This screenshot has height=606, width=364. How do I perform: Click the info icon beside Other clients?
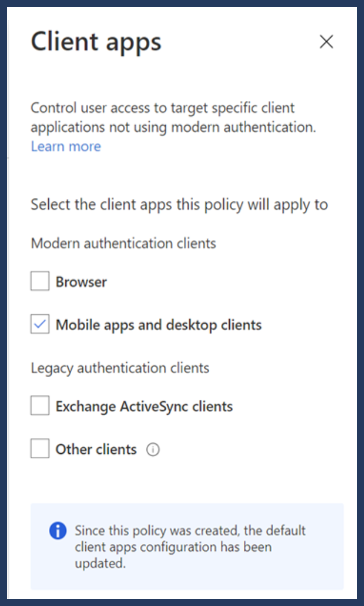pyautogui.click(x=153, y=449)
